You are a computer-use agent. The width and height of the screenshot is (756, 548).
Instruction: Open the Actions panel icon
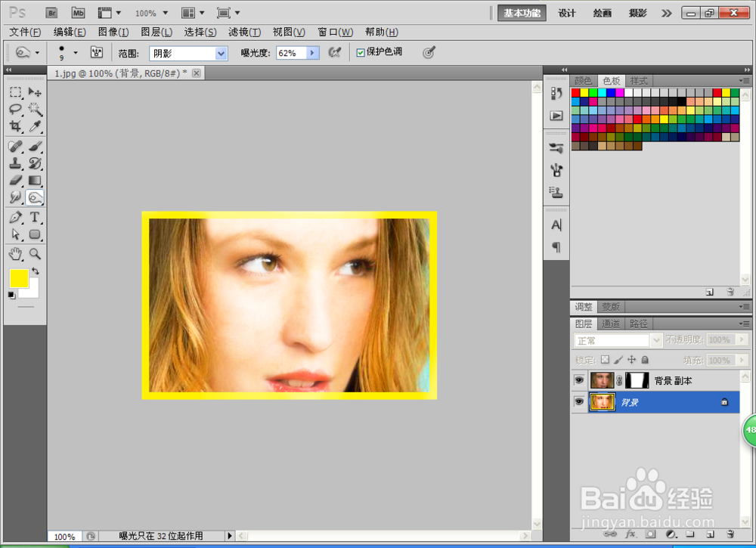(556, 116)
